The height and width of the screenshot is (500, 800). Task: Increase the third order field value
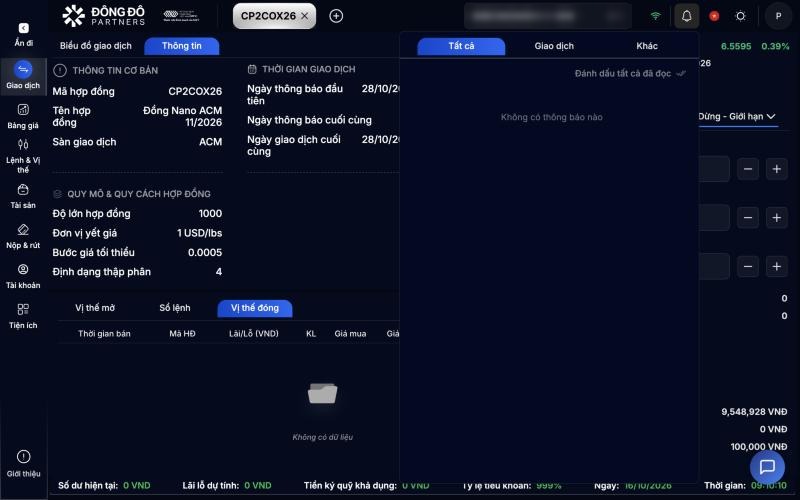coord(777,267)
